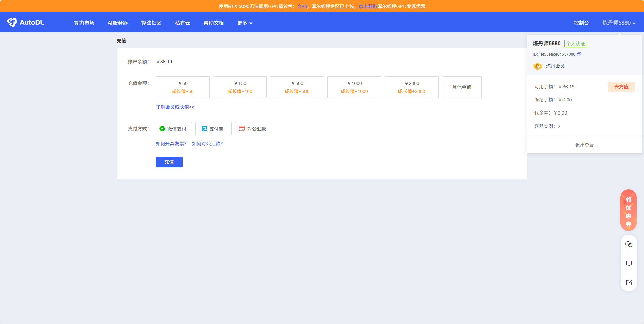
Task: Click the 容器实例: 2 entry
Action: (547, 126)
